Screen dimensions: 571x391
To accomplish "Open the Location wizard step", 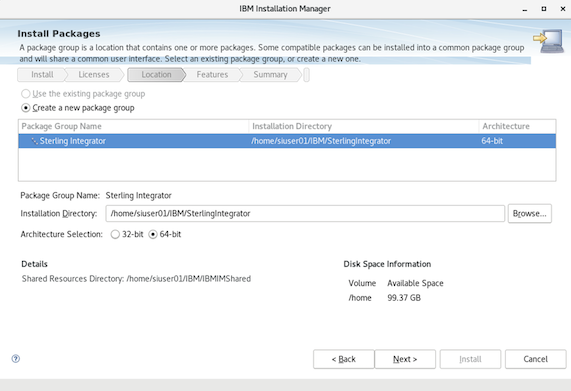I will tap(156, 75).
